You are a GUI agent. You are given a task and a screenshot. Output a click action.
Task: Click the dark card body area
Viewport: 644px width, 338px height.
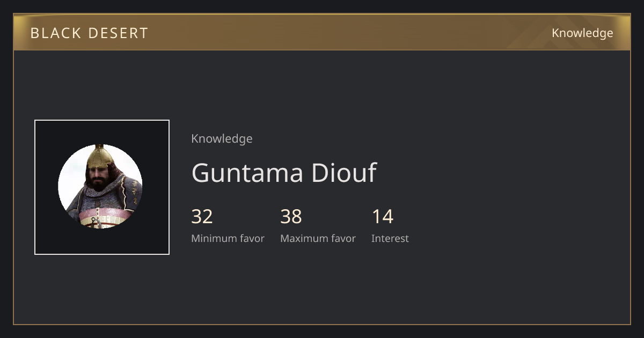[x=322, y=187]
